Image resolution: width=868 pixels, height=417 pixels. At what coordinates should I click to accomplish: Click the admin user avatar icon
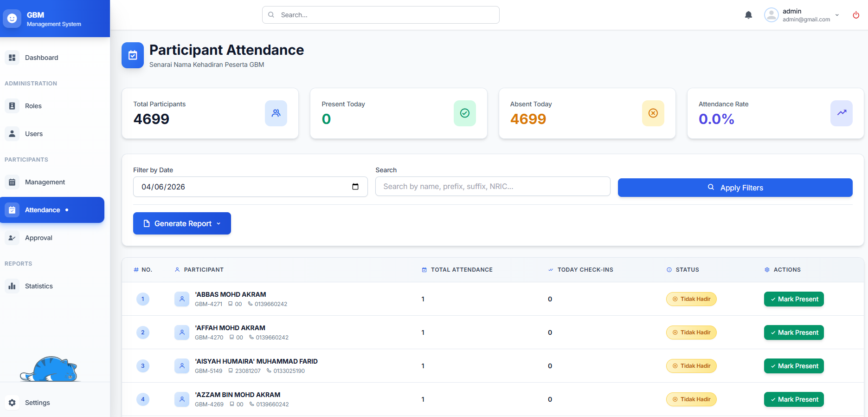pos(772,15)
